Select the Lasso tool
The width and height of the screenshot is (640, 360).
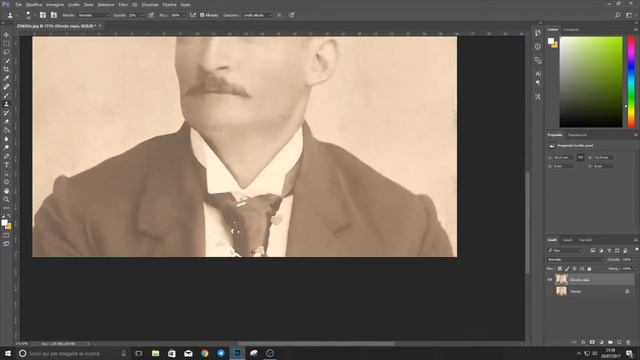[6, 52]
